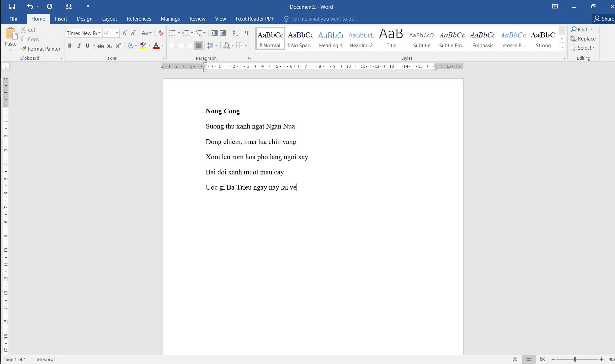The width and height of the screenshot is (615, 364).
Task: Create a multilevel list
Action: click(x=199, y=33)
